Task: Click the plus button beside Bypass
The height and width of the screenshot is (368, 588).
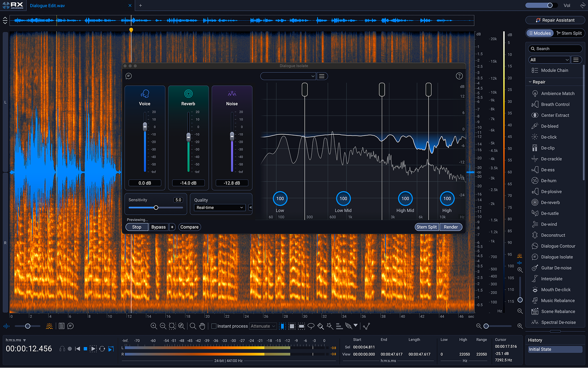Action: tap(172, 227)
